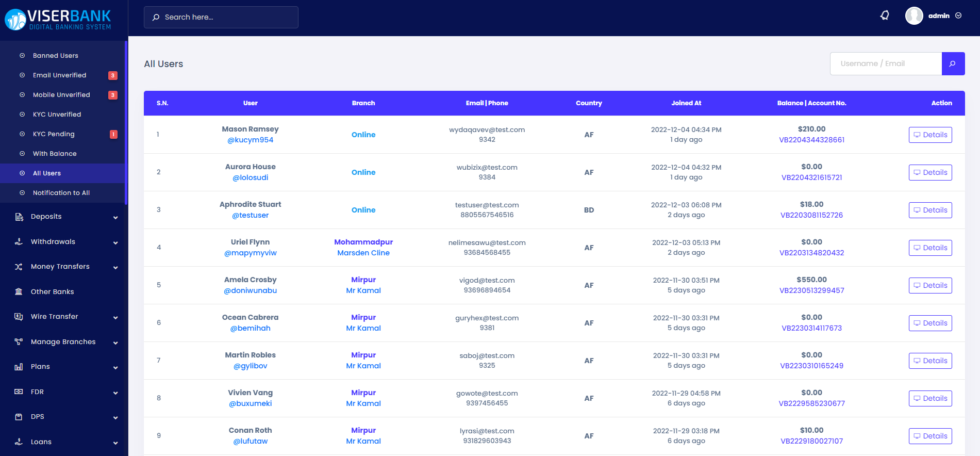Click the notification bell icon
The height and width of the screenshot is (456, 980).
click(885, 15)
